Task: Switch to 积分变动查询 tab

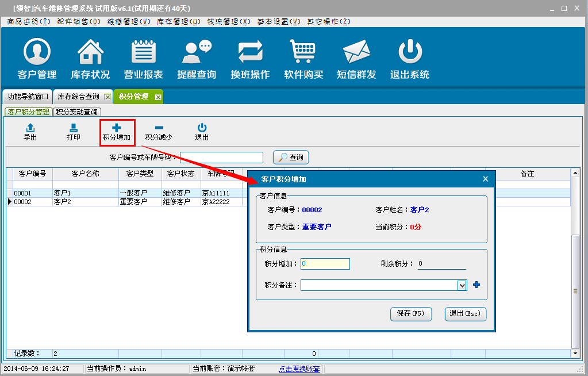Action: [77, 112]
